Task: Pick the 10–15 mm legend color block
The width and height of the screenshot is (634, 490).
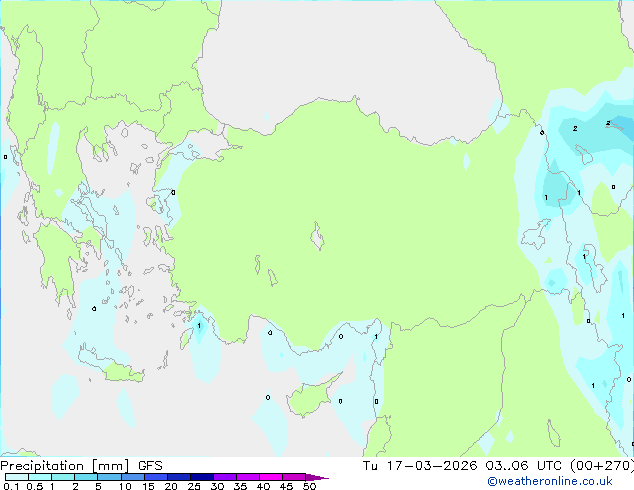Action: (x=132, y=477)
